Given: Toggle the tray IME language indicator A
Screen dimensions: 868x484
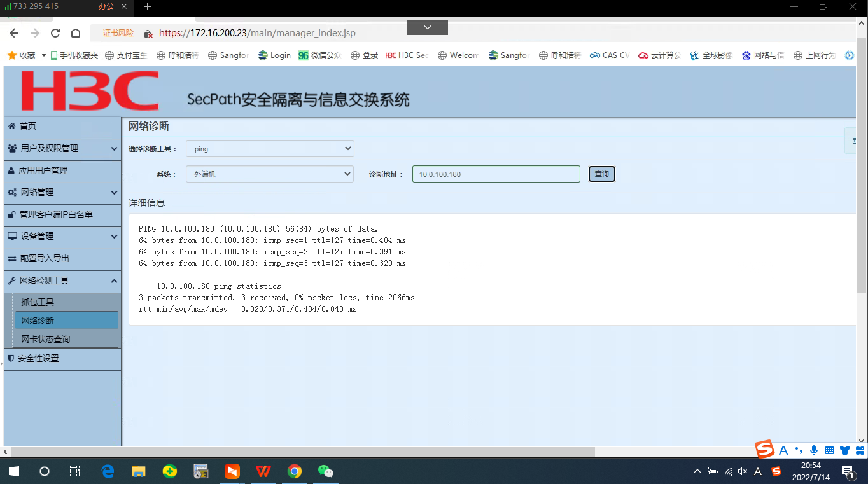Looking at the screenshot, I should 758,471.
